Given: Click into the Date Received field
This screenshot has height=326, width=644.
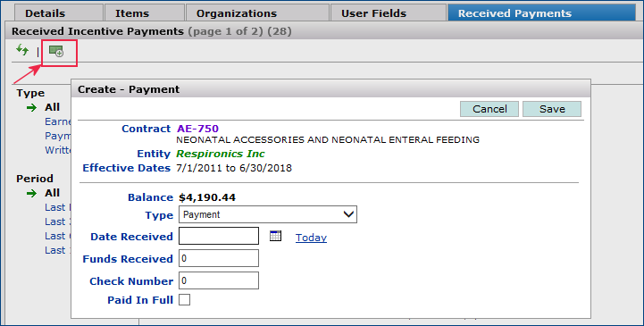Looking at the screenshot, I should 219,236.
